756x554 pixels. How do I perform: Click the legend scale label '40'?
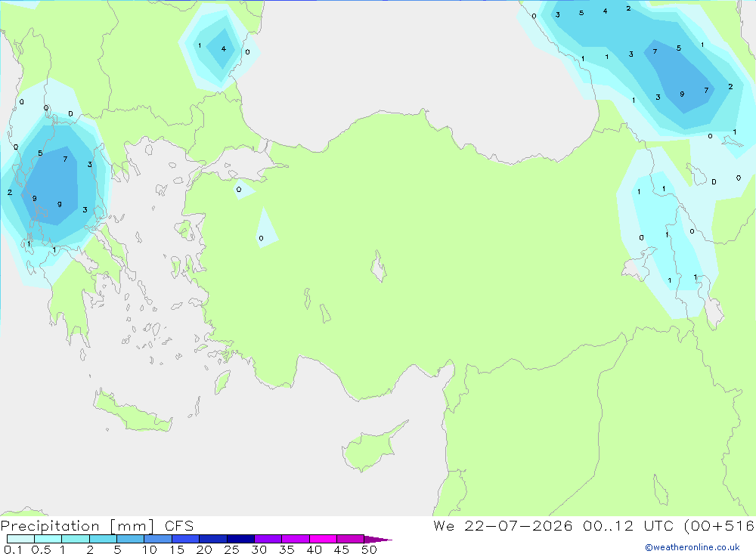(x=314, y=549)
